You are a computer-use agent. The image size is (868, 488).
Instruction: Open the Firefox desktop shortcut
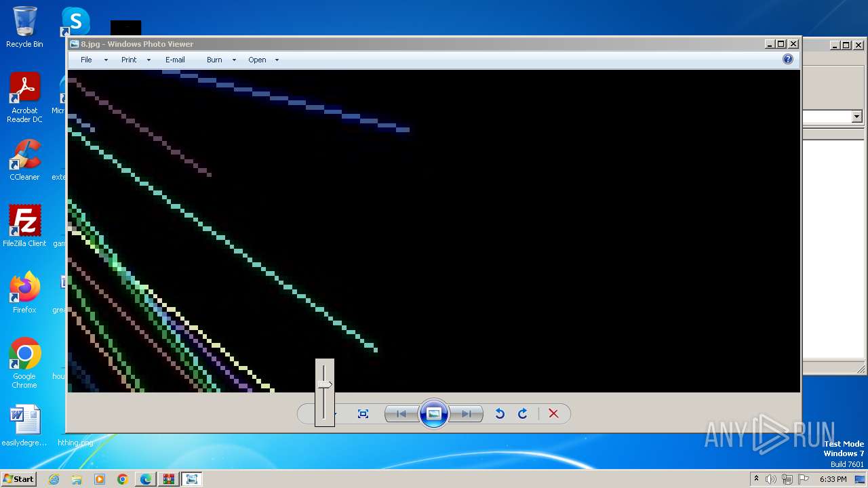(24, 292)
